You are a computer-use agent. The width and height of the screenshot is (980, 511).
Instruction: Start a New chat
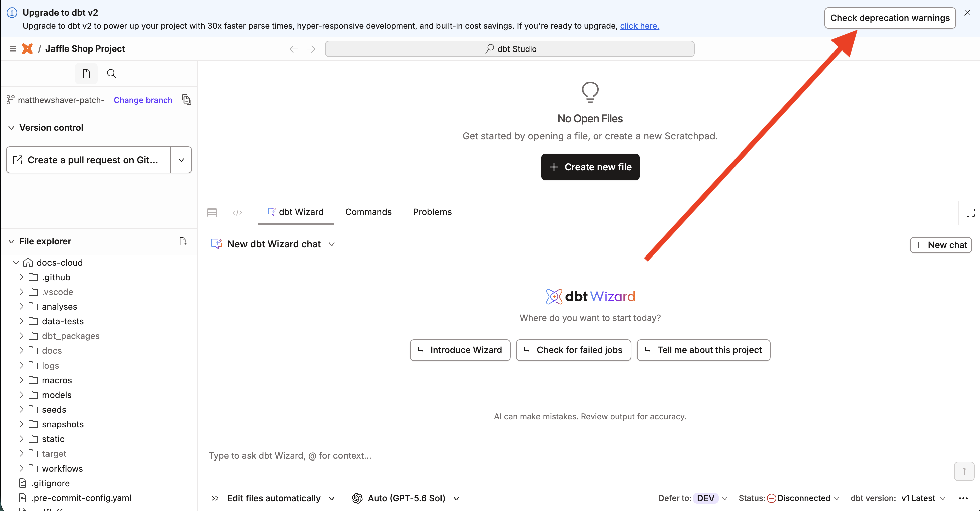coord(941,245)
